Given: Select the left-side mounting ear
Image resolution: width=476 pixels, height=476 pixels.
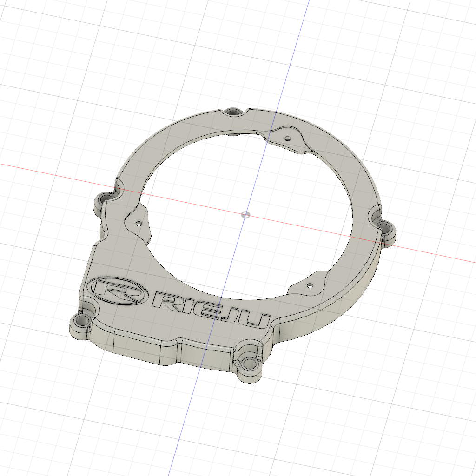Looking at the screenshot, I should coord(103,200).
